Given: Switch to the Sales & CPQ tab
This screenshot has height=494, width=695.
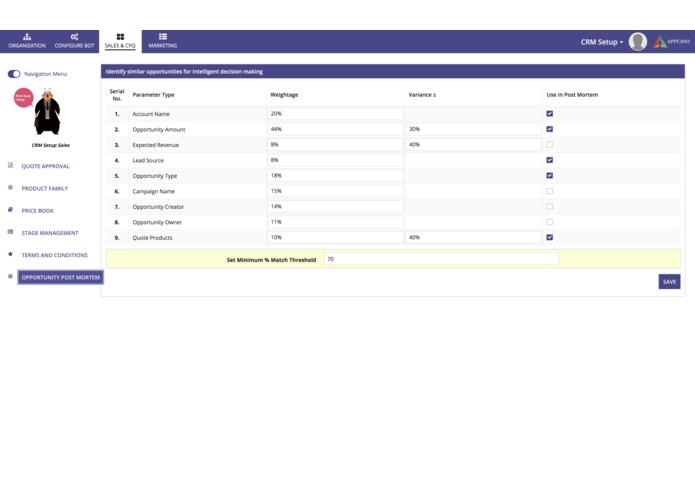Looking at the screenshot, I should pyautogui.click(x=120, y=41).
